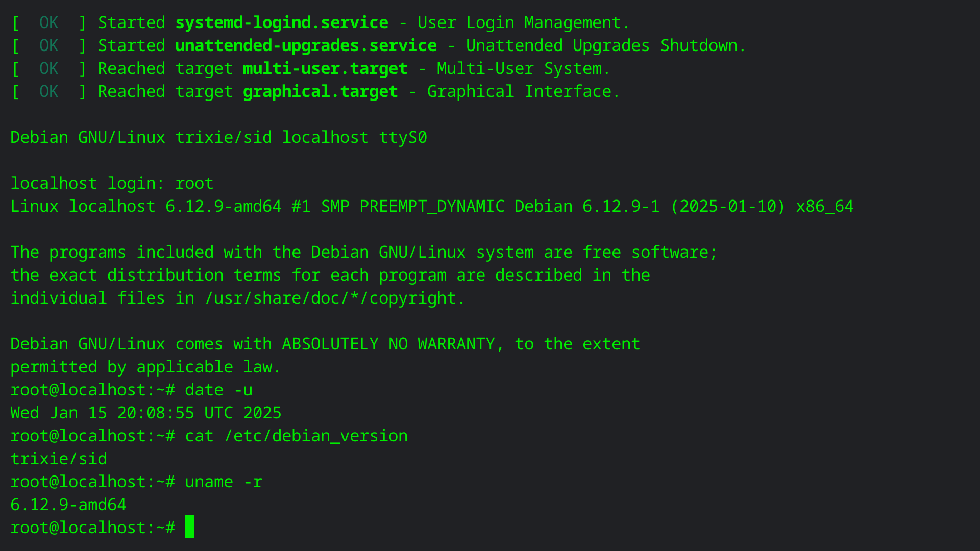Screen dimensions: 980x551
Task: Click the 'uname -r' command text
Action: pos(224,482)
